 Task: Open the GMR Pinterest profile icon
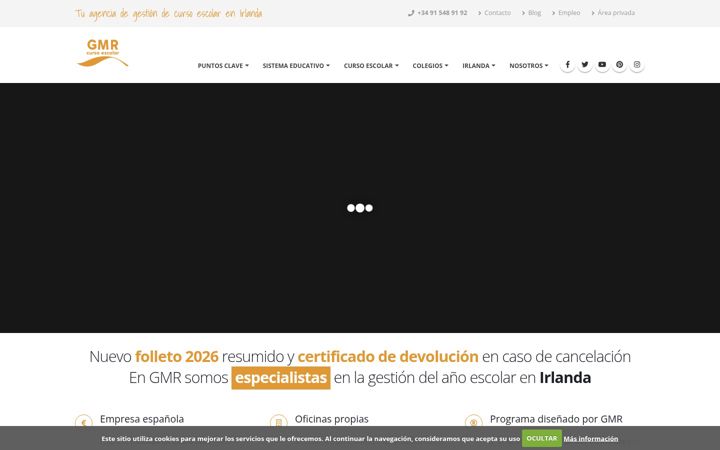tap(619, 65)
